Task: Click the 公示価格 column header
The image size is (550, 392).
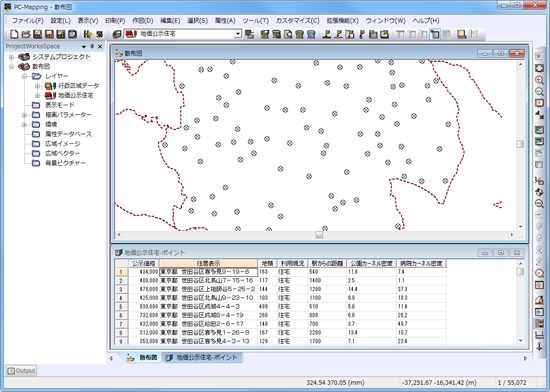Action: [144, 263]
